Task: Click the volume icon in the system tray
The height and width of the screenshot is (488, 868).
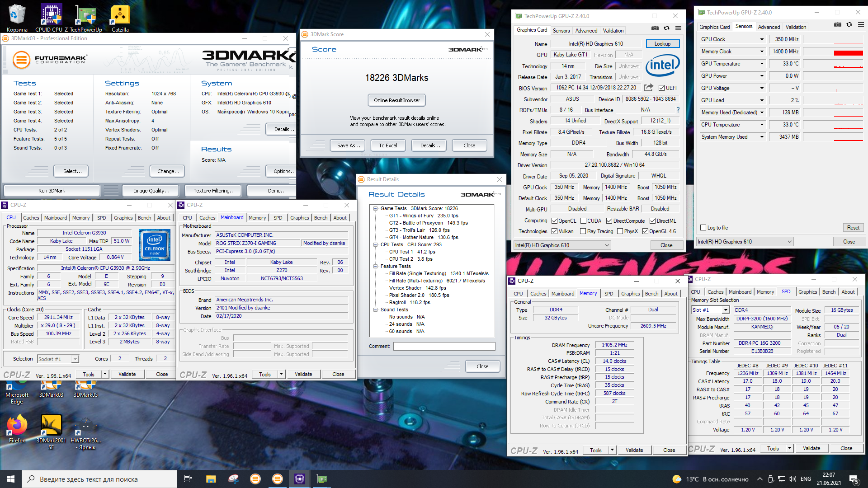Action: click(x=792, y=479)
